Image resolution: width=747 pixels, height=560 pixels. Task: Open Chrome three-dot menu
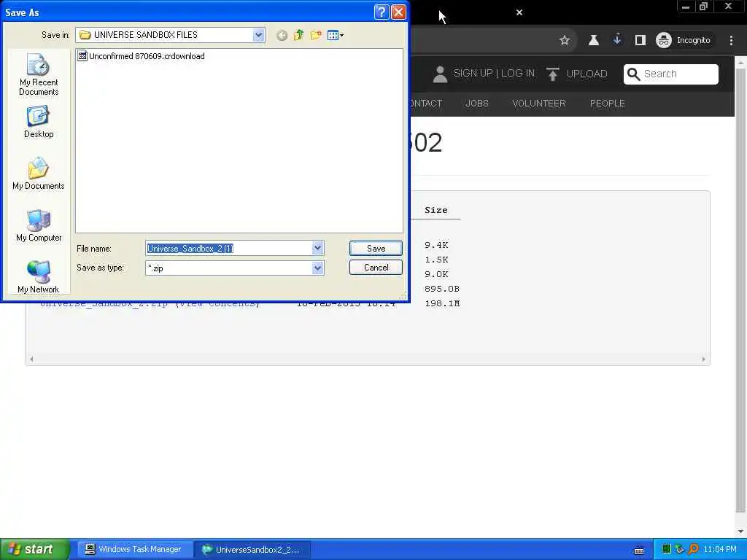(x=731, y=41)
